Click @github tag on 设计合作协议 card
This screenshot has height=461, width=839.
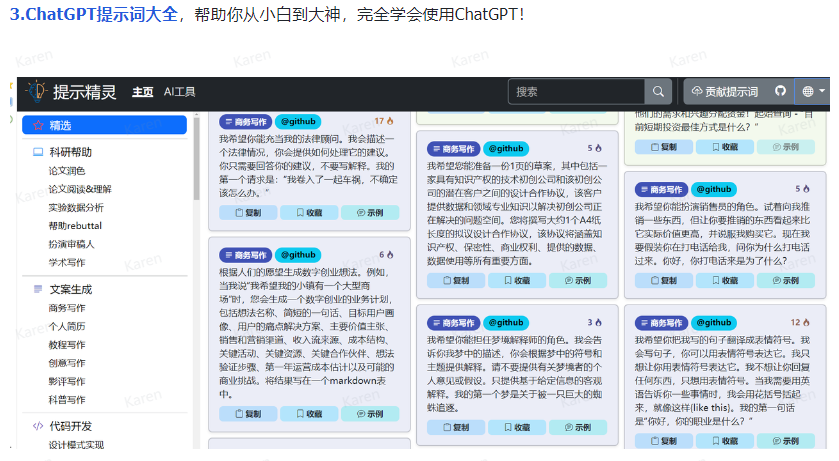(506, 149)
